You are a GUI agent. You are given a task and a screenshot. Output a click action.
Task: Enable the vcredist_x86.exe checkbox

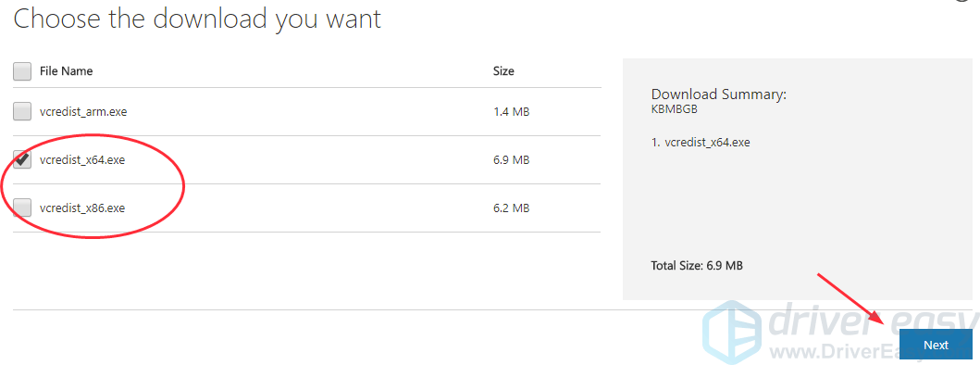pos(22,208)
